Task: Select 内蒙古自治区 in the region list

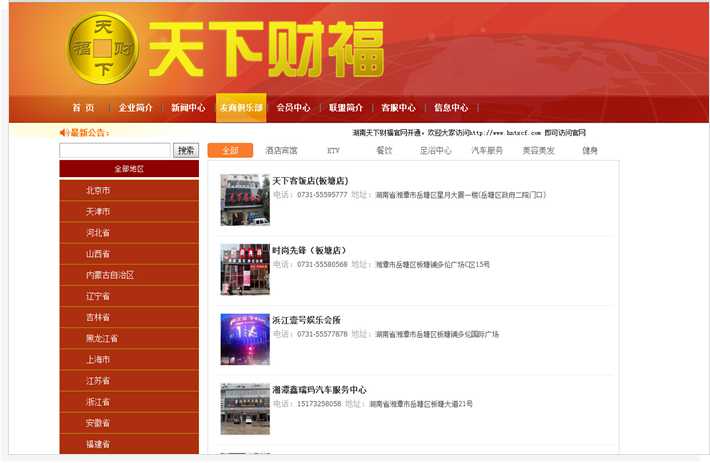Action: click(x=110, y=275)
